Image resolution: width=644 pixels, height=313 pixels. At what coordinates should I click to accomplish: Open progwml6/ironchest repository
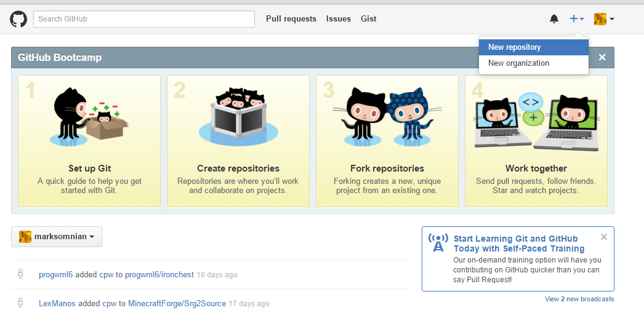[x=159, y=275]
